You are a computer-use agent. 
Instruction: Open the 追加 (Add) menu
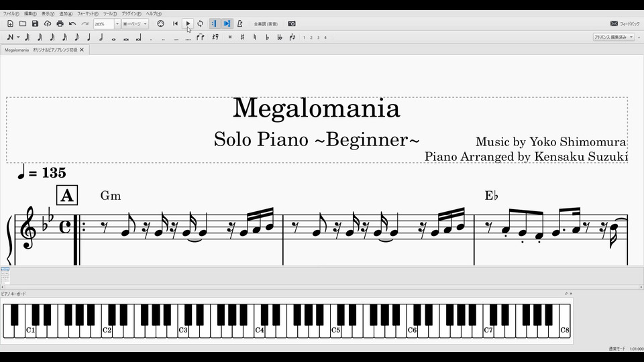[x=66, y=13]
